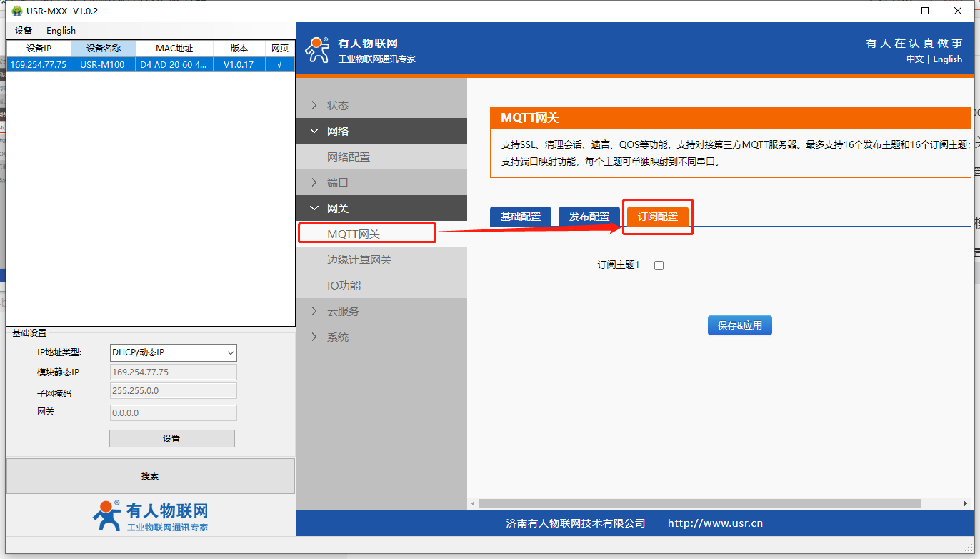Expand the 云服务 menu section

tap(381, 311)
